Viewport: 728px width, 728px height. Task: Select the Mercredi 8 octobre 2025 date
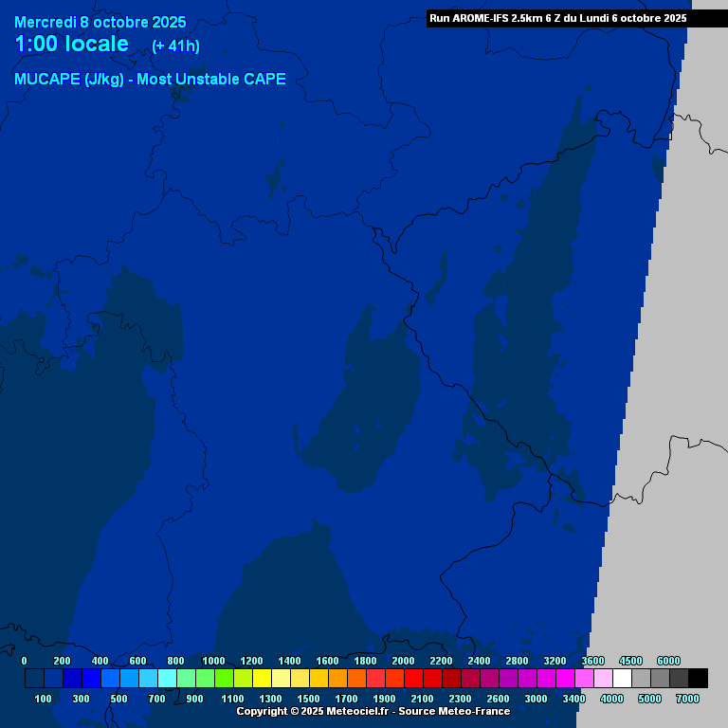pos(100,22)
